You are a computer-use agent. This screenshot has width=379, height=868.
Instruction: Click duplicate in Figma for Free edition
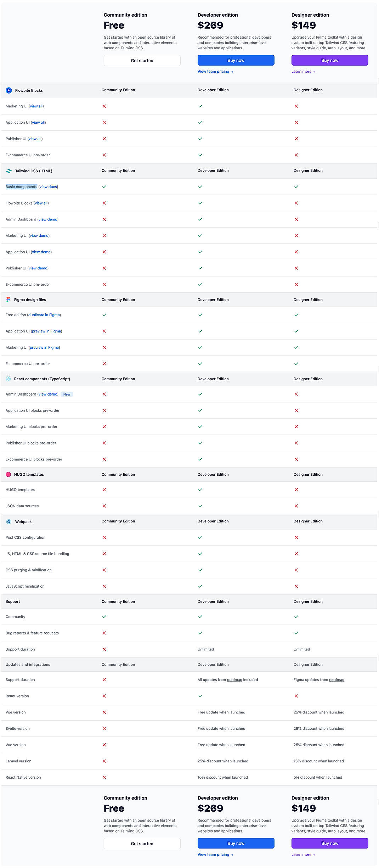click(44, 315)
